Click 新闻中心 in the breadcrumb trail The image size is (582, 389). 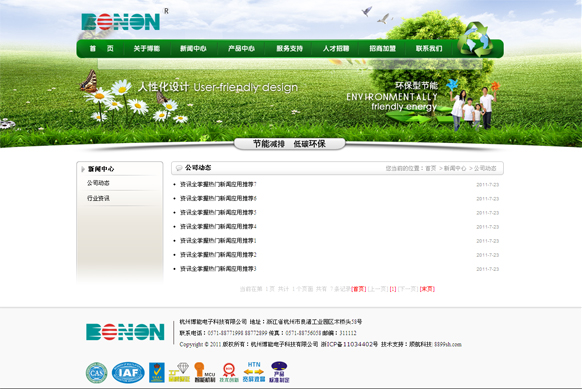(455, 169)
